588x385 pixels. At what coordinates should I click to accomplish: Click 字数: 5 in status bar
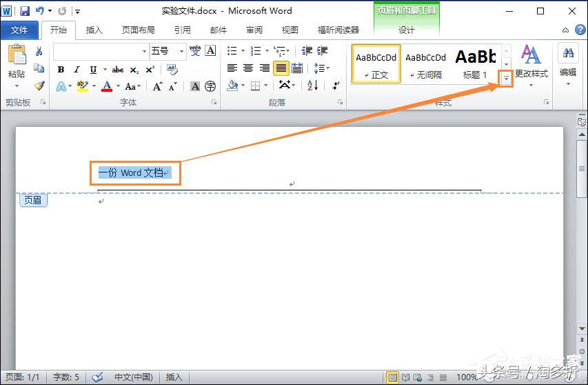(x=66, y=377)
